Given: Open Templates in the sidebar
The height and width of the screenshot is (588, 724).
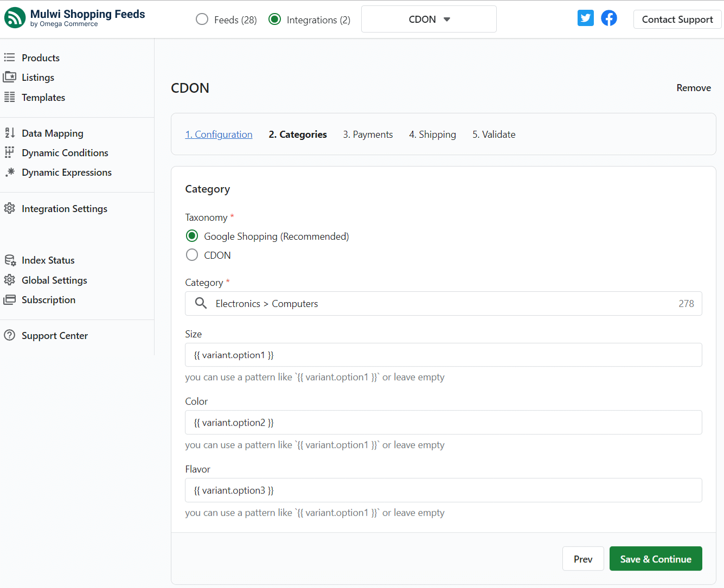Looking at the screenshot, I should [x=43, y=98].
